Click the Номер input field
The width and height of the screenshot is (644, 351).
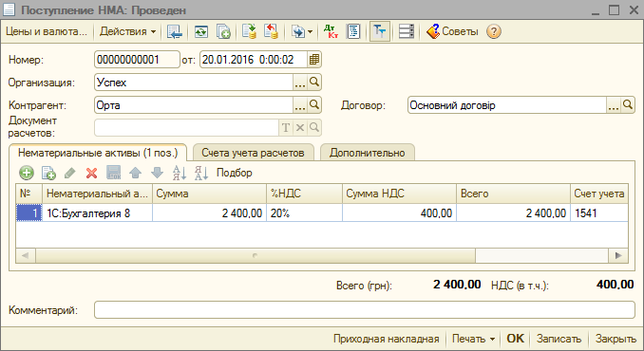tap(137, 60)
